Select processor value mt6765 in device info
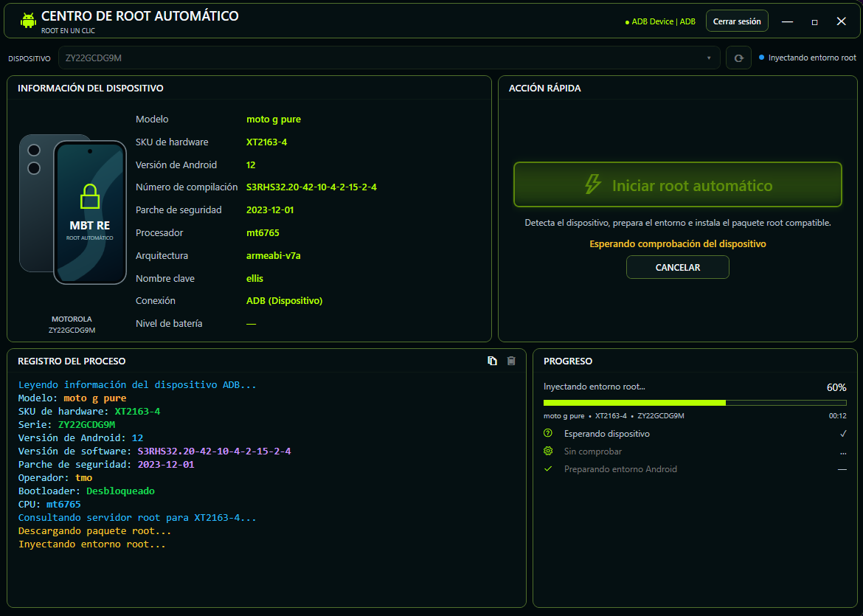Image resolution: width=863 pixels, height=616 pixels. [263, 233]
